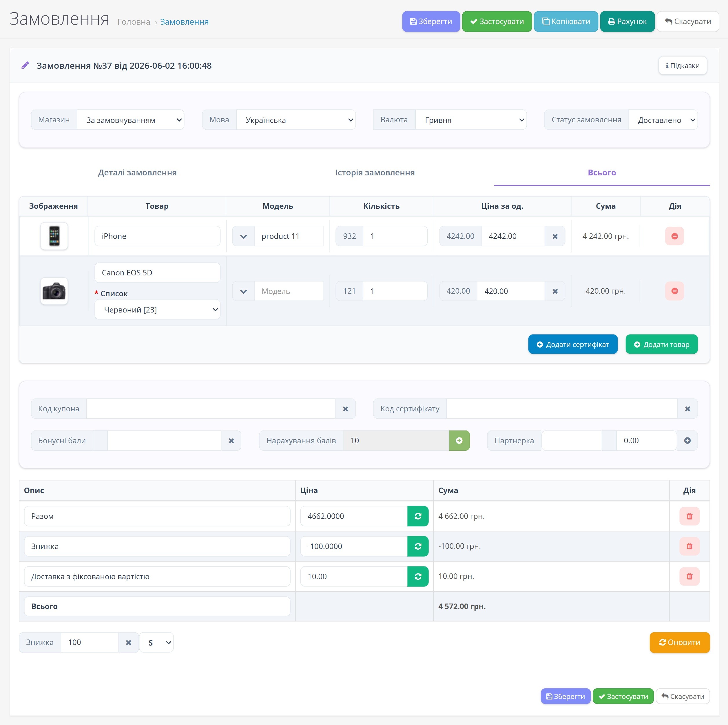Click orange Оновити button

tap(679, 642)
